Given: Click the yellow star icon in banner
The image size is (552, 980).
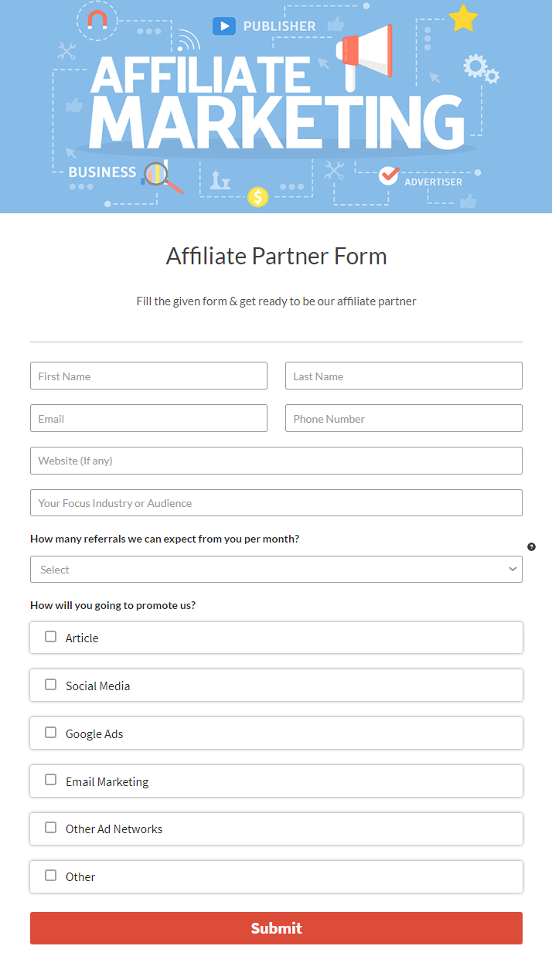Looking at the screenshot, I should click(x=463, y=18).
